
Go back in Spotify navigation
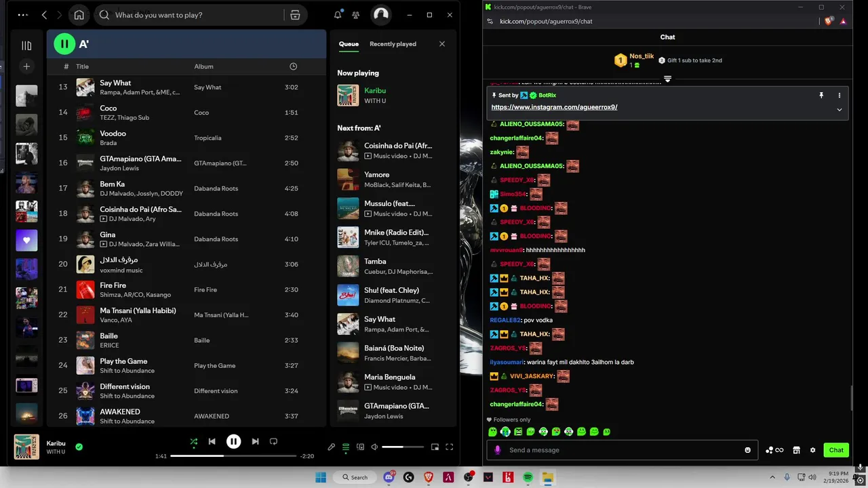tap(45, 15)
